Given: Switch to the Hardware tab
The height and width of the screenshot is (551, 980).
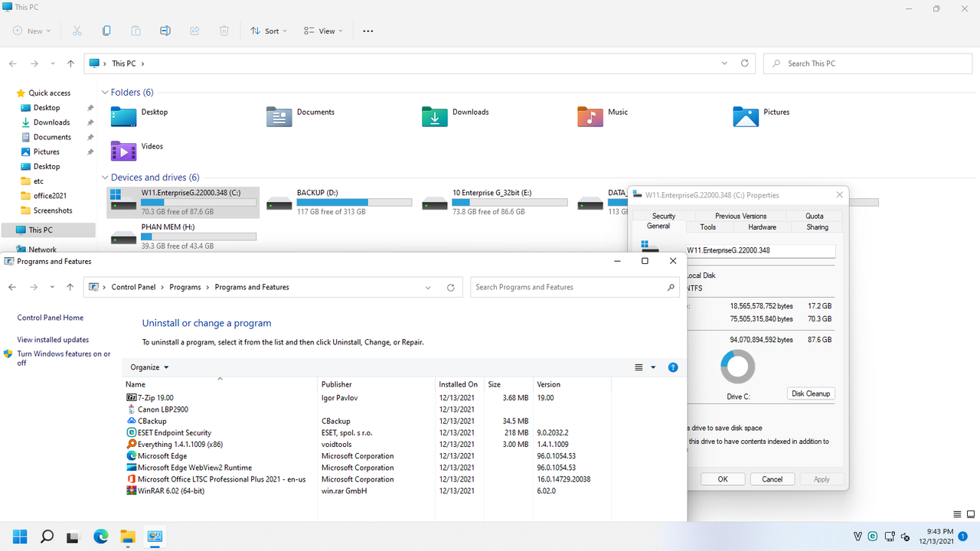Looking at the screenshot, I should (x=762, y=227).
